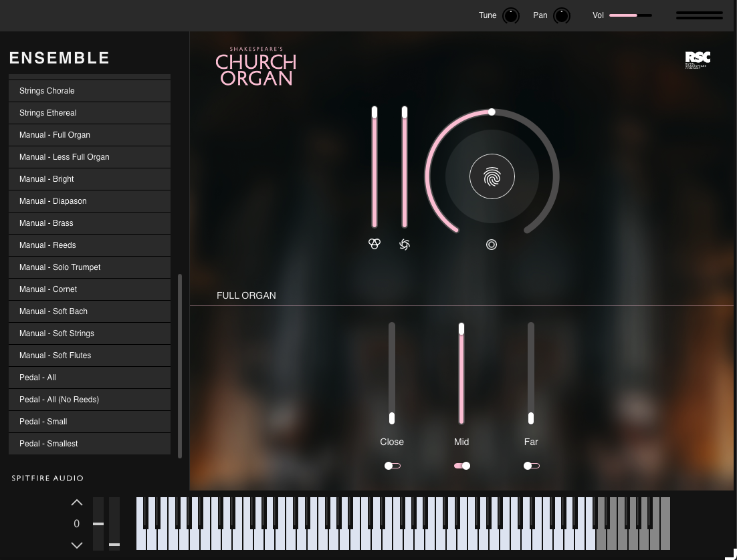The height and width of the screenshot is (560, 737).
Task: Click the octave value 0
Action: point(77,524)
